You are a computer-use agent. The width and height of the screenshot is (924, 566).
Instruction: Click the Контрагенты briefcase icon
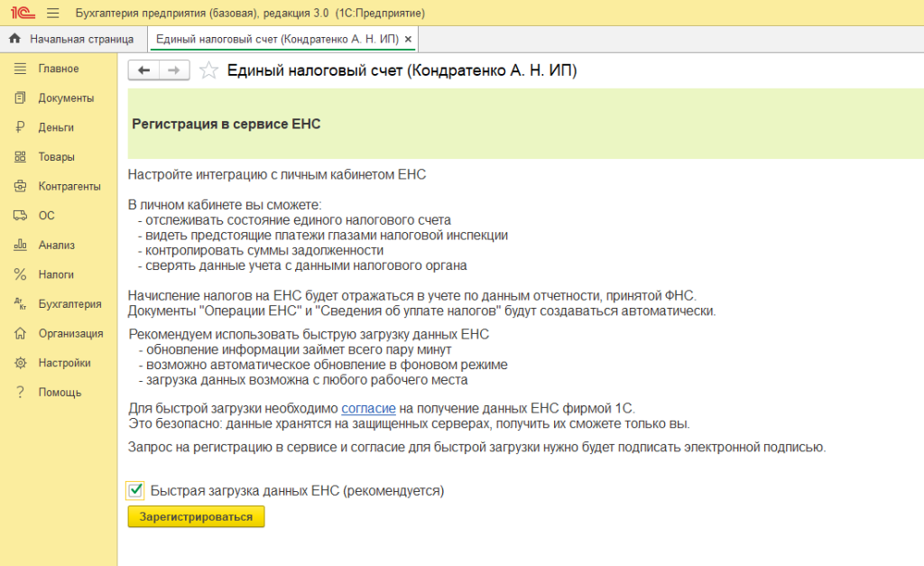[x=20, y=186]
